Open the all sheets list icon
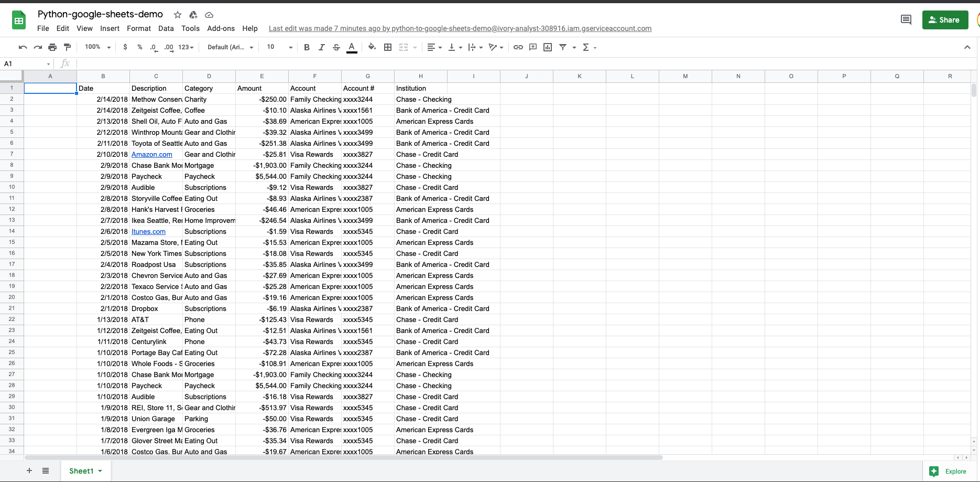Screen dimensions: 980x482 46,470
